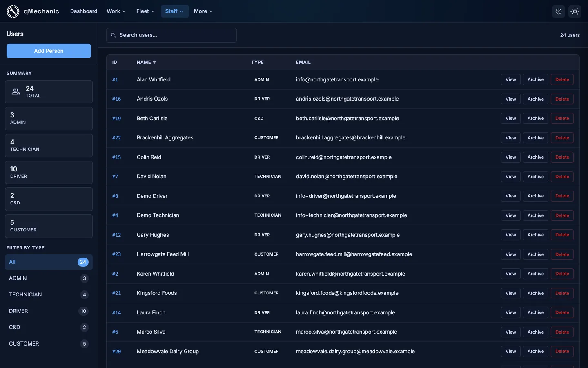Open the More dropdown menu
Screen dimensions: 588x368
click(203, 11)
